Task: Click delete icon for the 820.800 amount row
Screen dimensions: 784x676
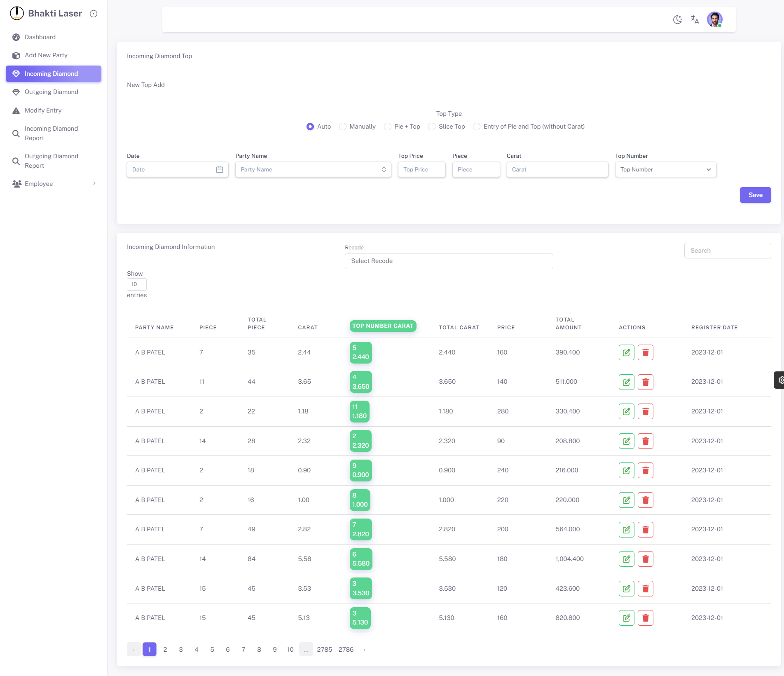Action: [x=645, y=618]
